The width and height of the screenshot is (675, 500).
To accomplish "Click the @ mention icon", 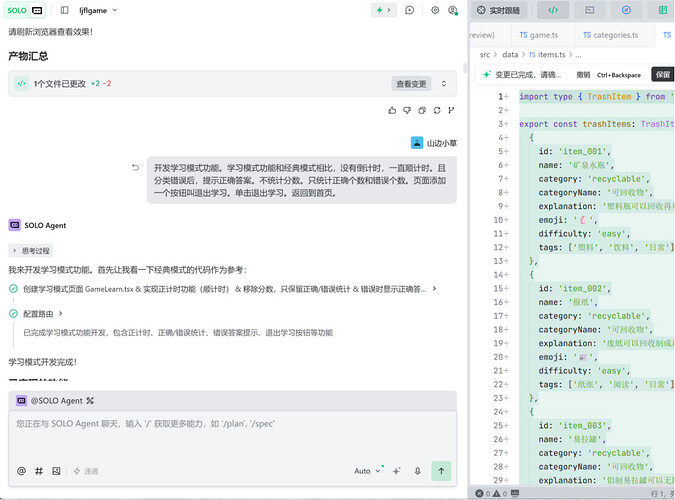I will (21, 471).
